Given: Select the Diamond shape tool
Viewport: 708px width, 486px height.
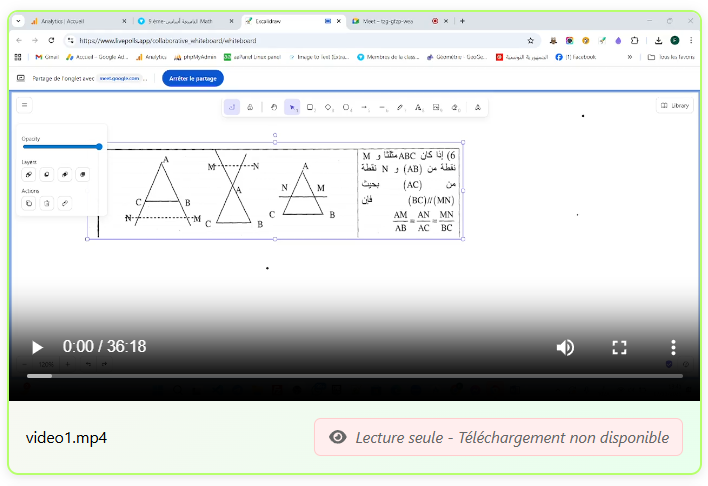Looking at the screenshot, I should point(329,107).
